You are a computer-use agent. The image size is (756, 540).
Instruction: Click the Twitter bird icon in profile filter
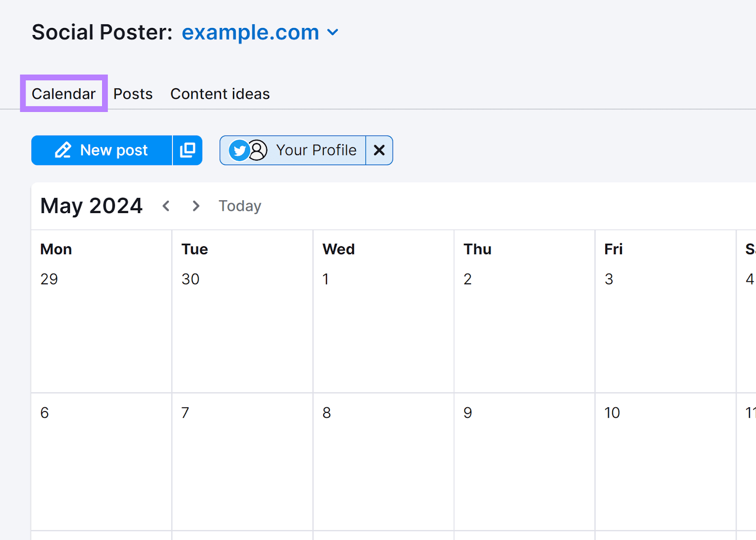[240, 150]
